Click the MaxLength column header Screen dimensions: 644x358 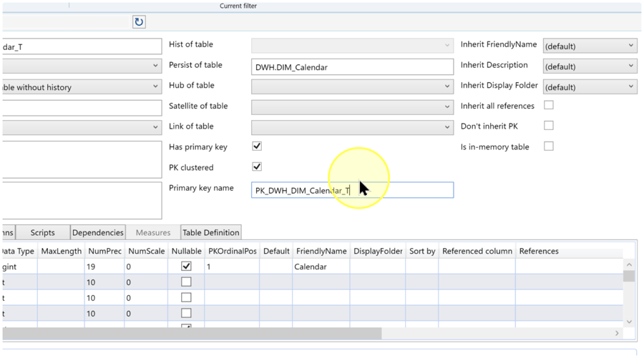pyautogui.click(x=62, y=251)
